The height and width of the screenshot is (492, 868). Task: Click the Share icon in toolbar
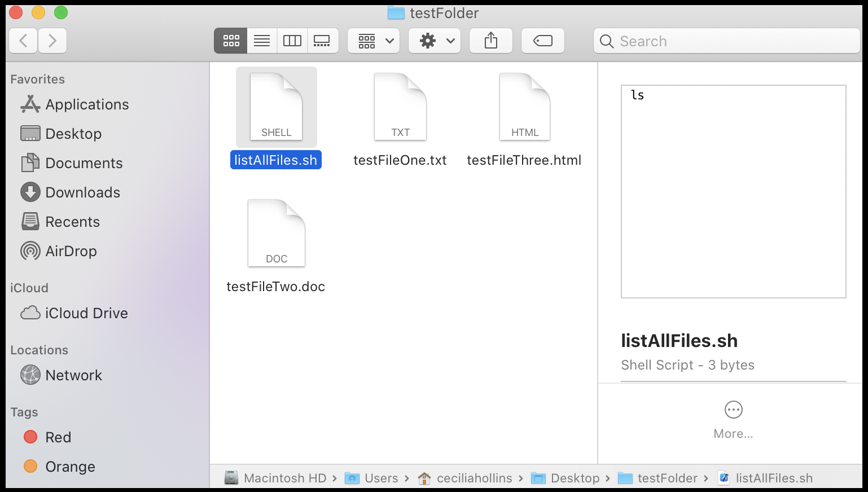[491, 41]
